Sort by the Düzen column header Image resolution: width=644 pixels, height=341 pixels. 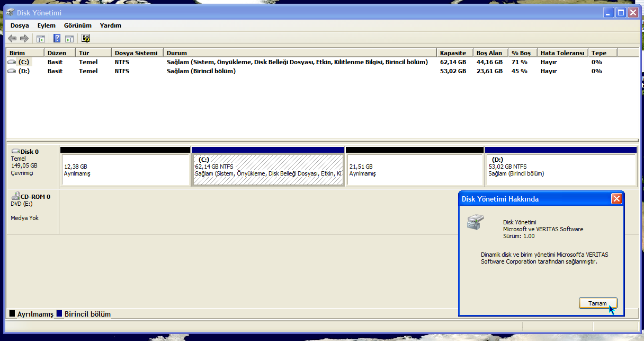coord(60,53)
